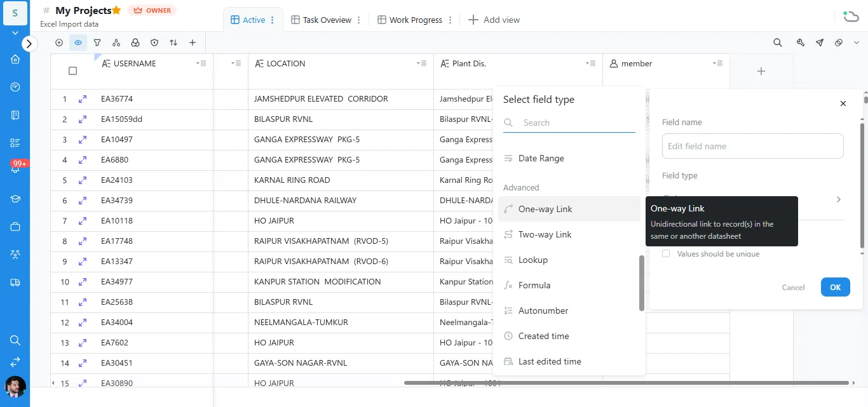Click the swap arrows icon in the sidebar
Viewport: 868px width, 407px height.
[15, 362]
